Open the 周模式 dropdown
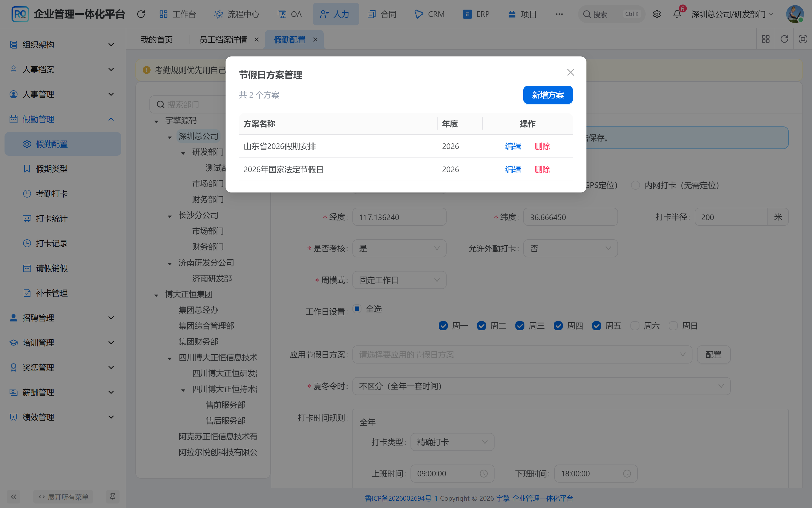 click(x=399, y=280)
